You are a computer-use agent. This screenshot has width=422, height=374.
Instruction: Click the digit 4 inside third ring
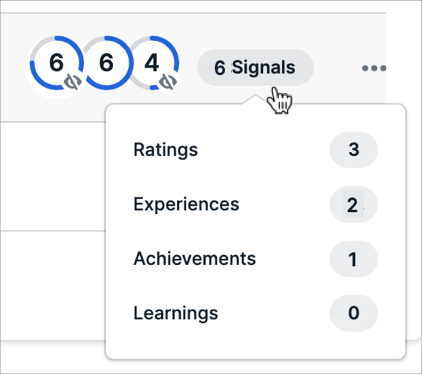(152, 63)
